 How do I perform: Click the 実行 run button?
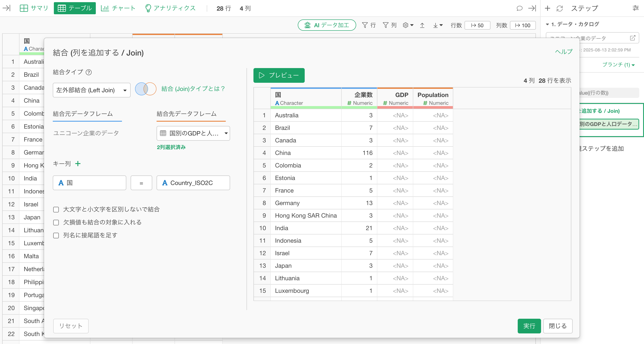point(529,326)
